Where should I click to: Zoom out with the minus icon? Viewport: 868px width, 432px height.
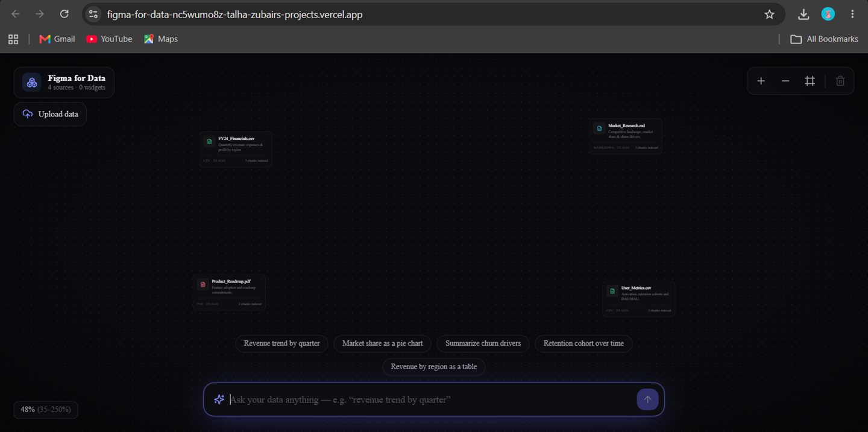[x=785, y=81]
